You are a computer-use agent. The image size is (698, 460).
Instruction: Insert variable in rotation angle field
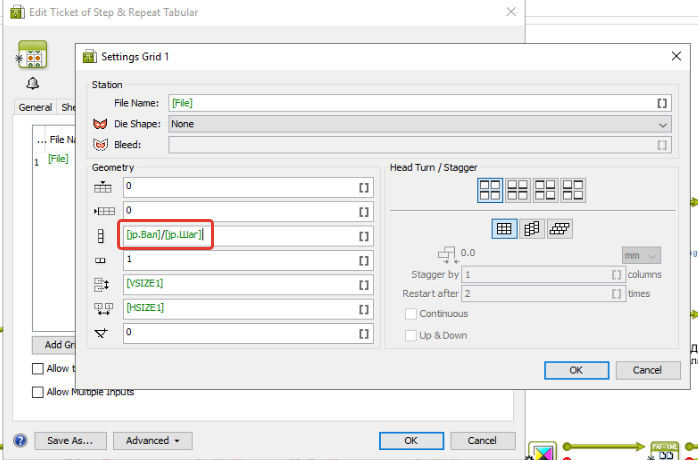(x=364, y=334)
